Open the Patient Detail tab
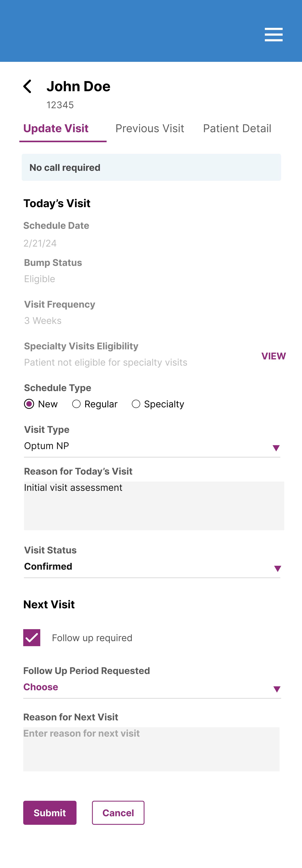This screenshot has width=302, height=868. click(x=237, y=128)
